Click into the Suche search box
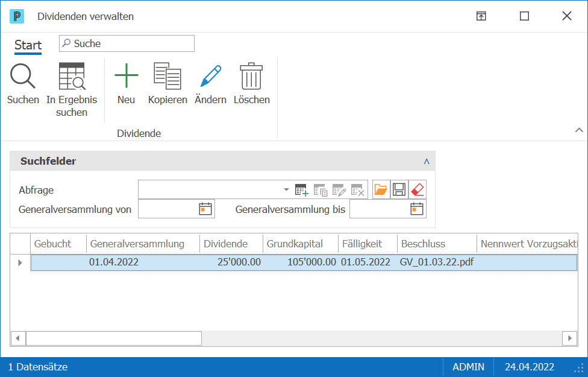 pos(127,43)
